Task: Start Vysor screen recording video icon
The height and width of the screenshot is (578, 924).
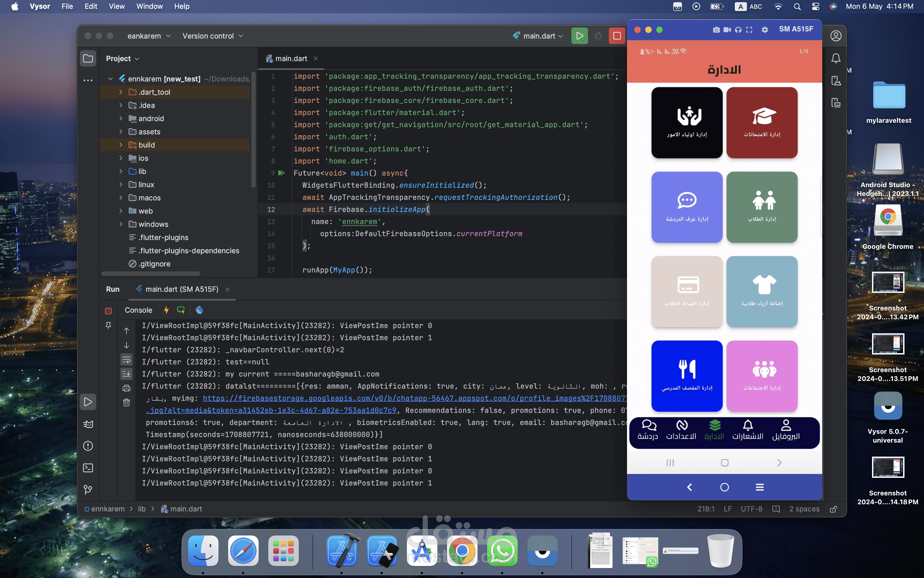Action: pyautogui.click(x=727, y=30)
